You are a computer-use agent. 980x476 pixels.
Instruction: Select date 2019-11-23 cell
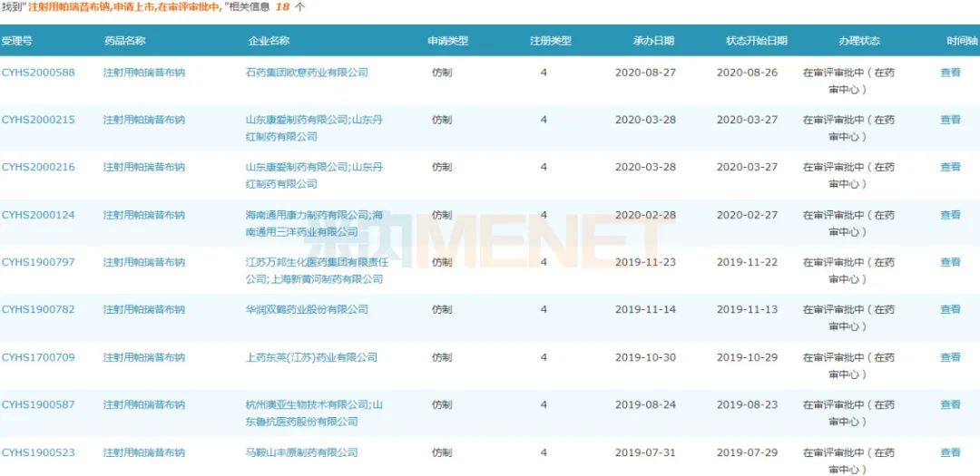[646, 262]
